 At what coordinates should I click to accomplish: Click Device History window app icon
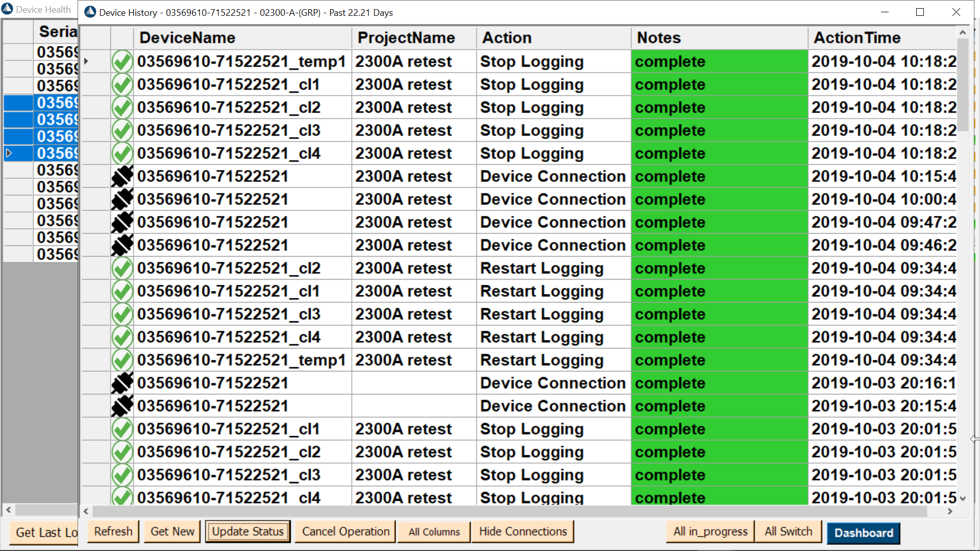point(90,12)
